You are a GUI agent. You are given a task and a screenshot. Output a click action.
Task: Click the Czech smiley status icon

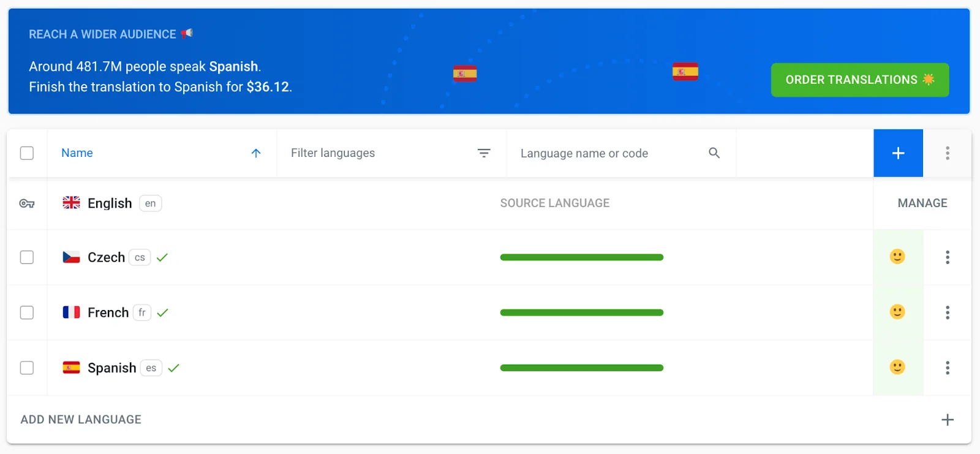[897, 257]
